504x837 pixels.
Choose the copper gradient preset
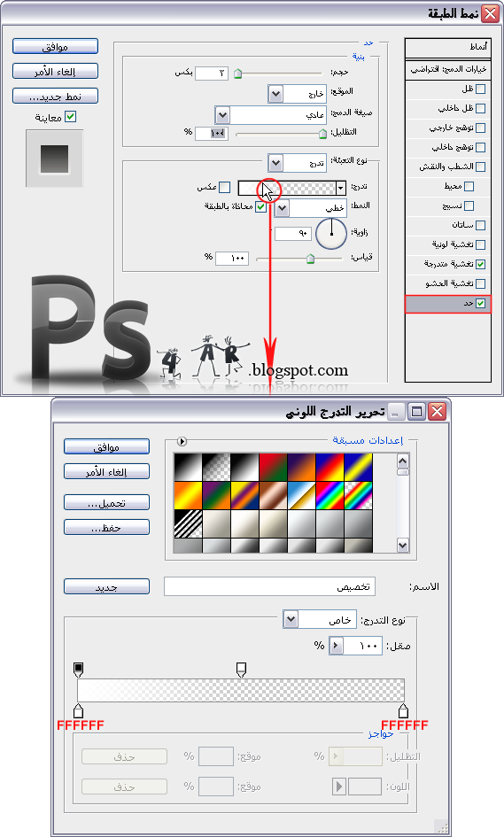(x=273, y=495)
